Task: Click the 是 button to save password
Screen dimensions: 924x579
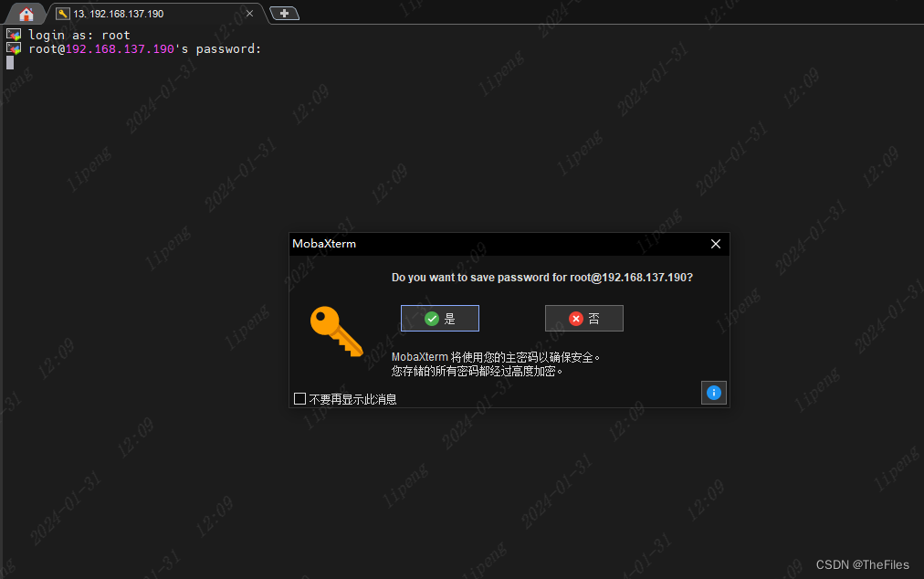Action: pyautogui.click(x=439, y=319)
